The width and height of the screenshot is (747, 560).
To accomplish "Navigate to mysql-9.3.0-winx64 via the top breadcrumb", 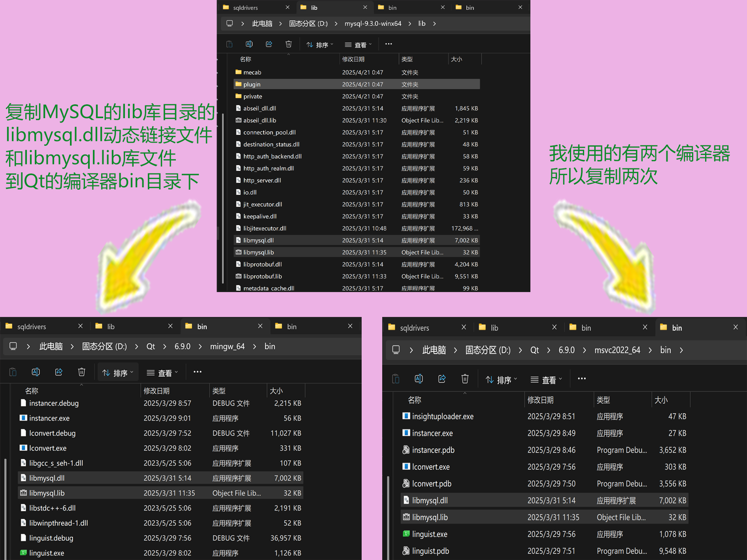I will [x=373, y=23].
